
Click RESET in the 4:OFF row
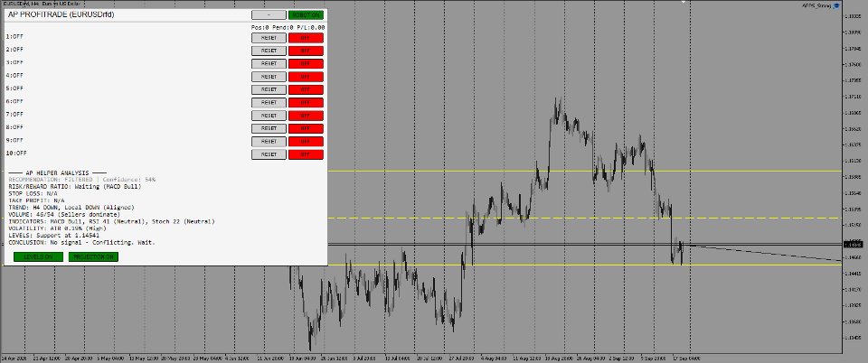coord(269,77)
